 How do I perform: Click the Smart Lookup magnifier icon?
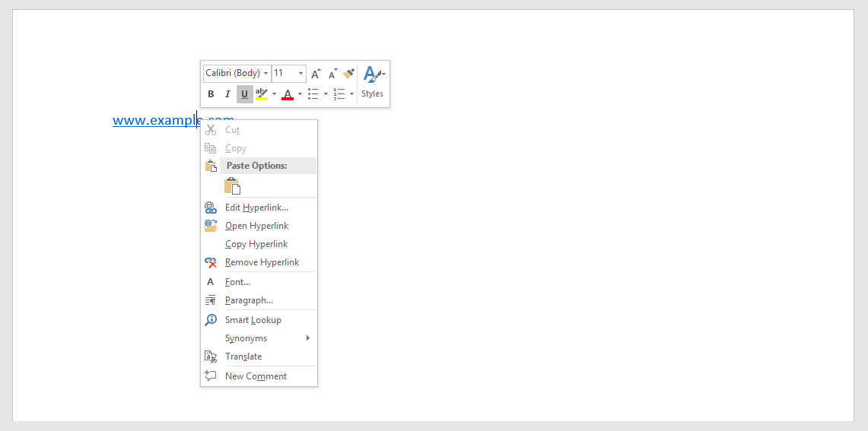pyautogui.click(x=211, y=320)
